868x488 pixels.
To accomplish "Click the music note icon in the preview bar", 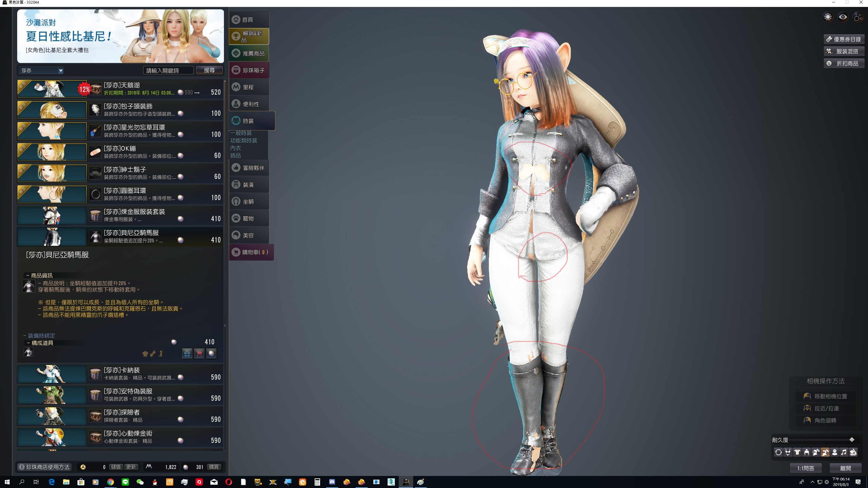I will coord(844,452).
